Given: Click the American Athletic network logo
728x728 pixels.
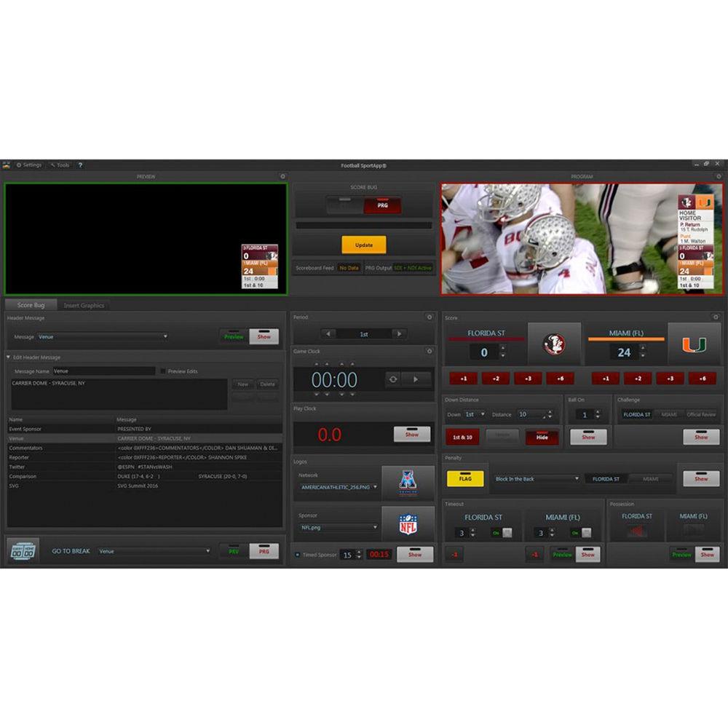Looking at the screenshot, I should click(408, 483).
